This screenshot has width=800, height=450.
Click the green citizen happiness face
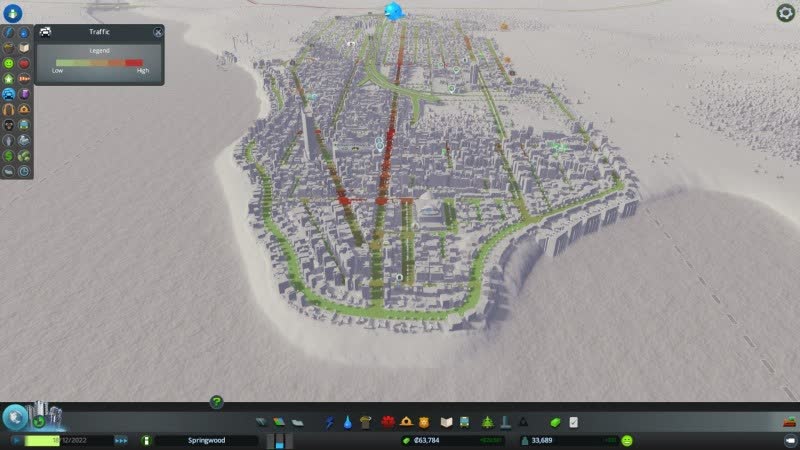click(627, 440)
